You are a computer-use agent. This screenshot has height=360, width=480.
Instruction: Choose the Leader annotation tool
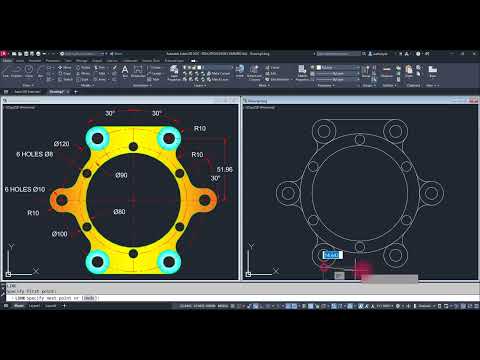pyautogui.click(x=155, y=73)
